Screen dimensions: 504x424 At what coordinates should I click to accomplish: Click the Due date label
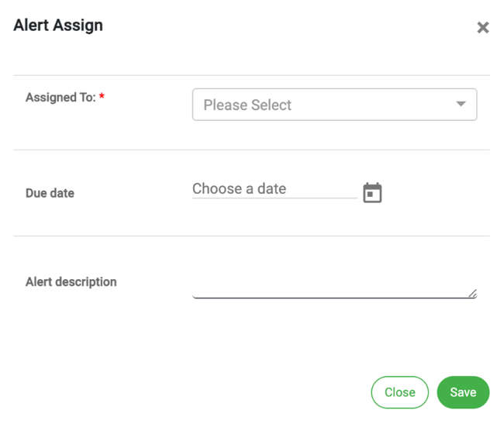tap(50, 193)
